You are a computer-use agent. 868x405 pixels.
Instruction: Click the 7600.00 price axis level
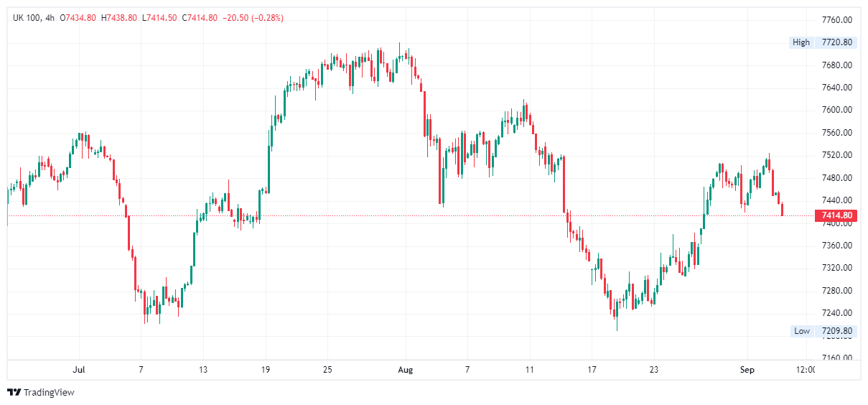(837, 110)
